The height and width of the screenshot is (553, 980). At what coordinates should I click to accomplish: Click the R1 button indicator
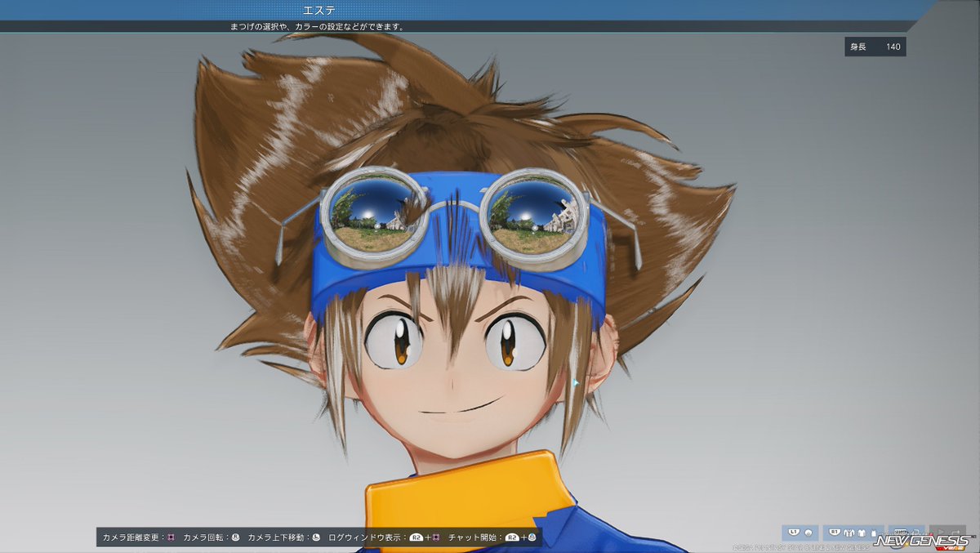pos(835,532)
